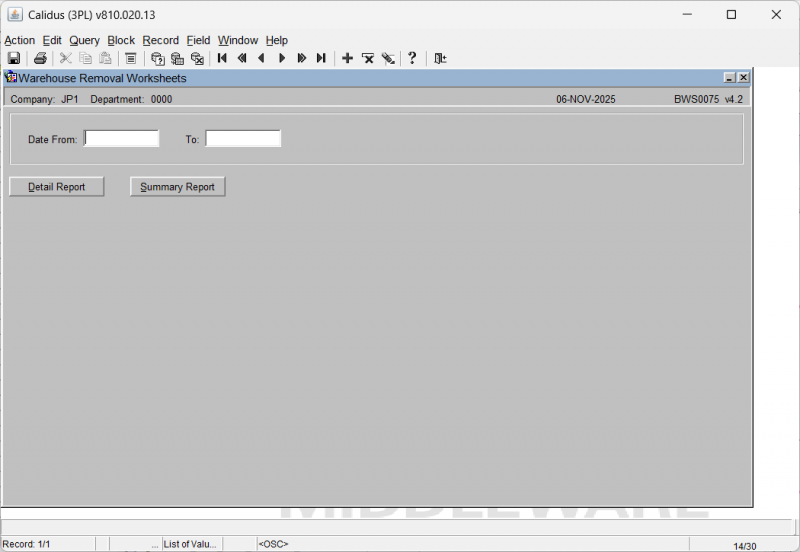Click the Print icon in the toolbar
The image size is (800, 552).
point(40,58)
